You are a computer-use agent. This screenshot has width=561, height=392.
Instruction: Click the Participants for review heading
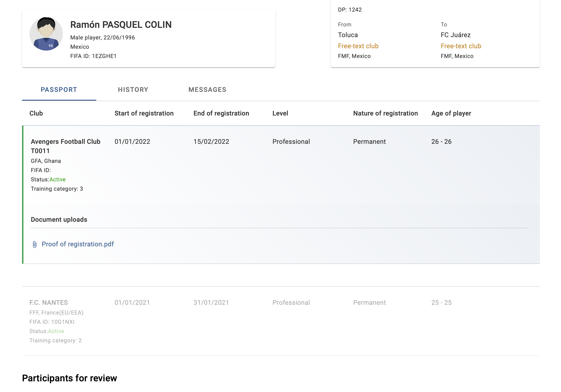click(70, 378)
